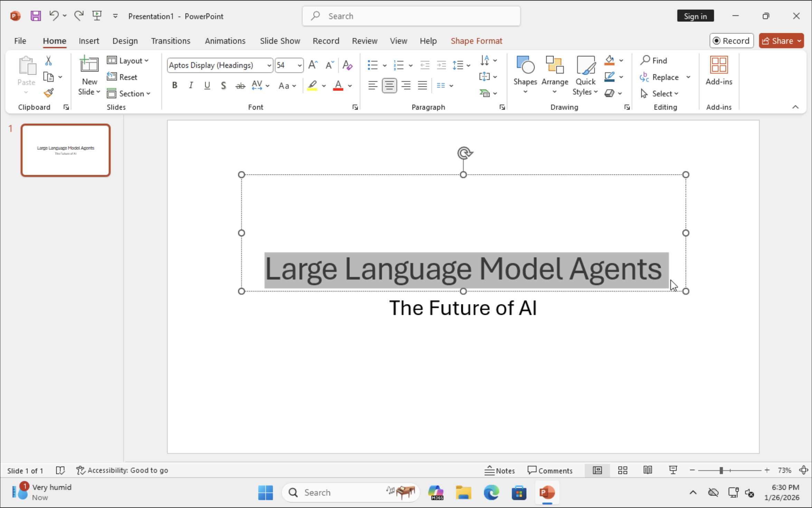Switch to Shape Format tab

(x=476, y=41)
